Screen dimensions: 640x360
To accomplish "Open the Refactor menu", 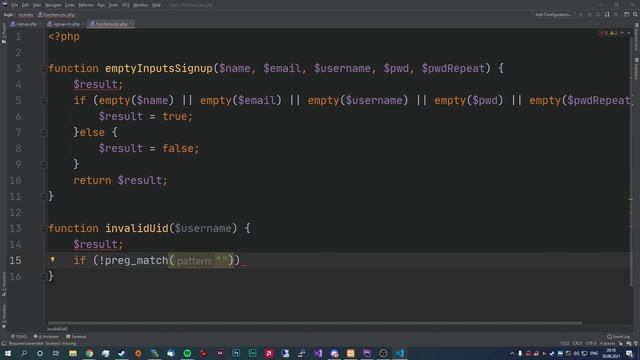I will click(x=86, y=5).
